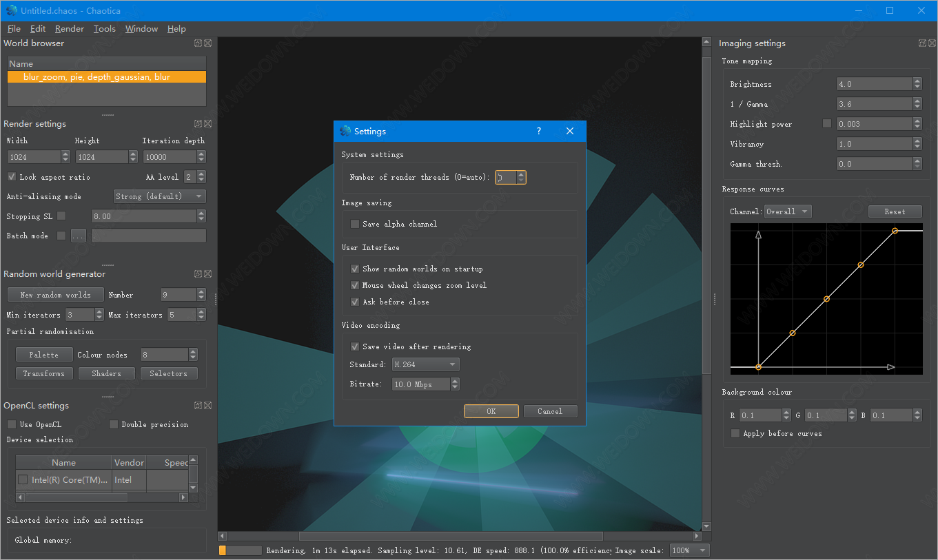The height and width of the screenshot is (560, 938).
Task: Check the Intel(R) Core device checkbox
Action: click(x=23, y=479)
